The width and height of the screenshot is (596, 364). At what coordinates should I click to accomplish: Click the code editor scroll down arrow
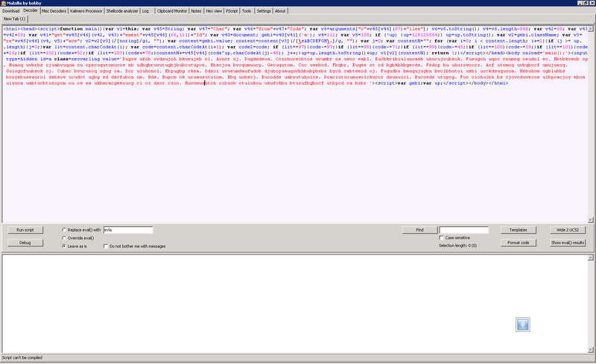pyautogui.click(x=590, y=220)
